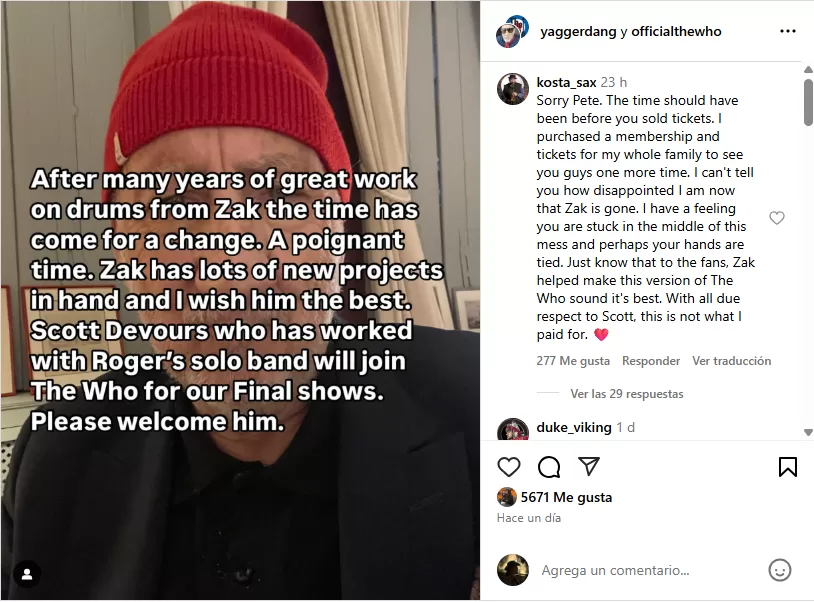Open yaggerdang profile link in header
814x602 pixels.
click(x=578, y=31)
